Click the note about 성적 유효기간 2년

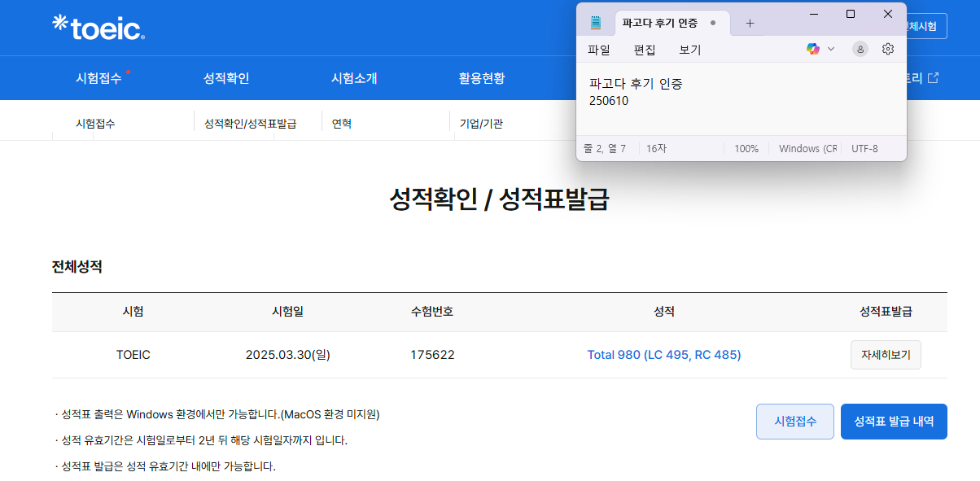point(201,440)
